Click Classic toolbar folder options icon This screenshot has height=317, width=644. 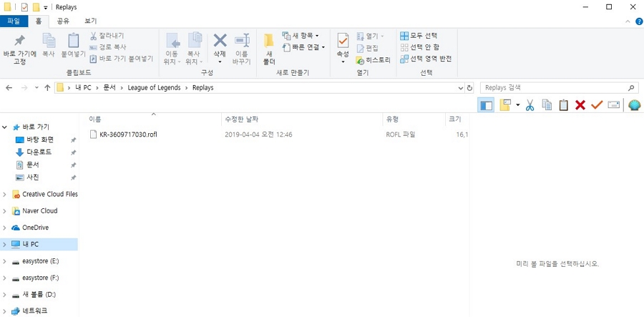[x=504, y=105]
